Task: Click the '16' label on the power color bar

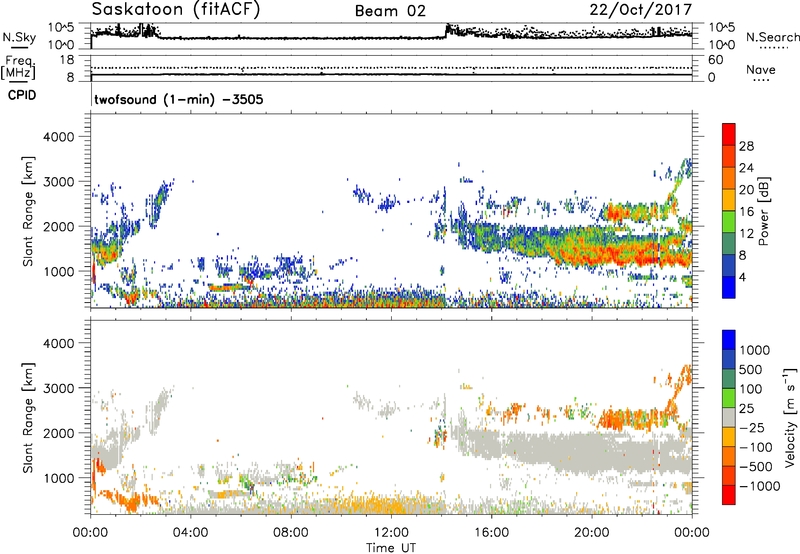Action: [746, 212]
